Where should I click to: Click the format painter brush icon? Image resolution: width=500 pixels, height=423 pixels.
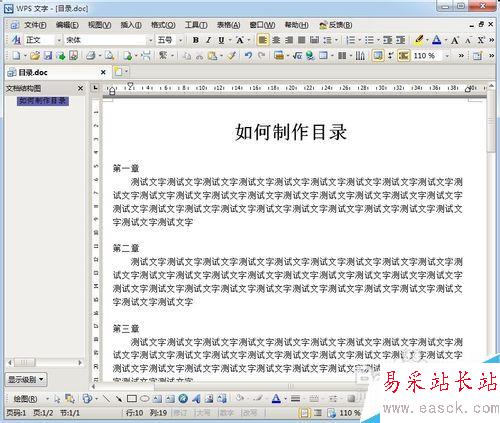point(231,55)
